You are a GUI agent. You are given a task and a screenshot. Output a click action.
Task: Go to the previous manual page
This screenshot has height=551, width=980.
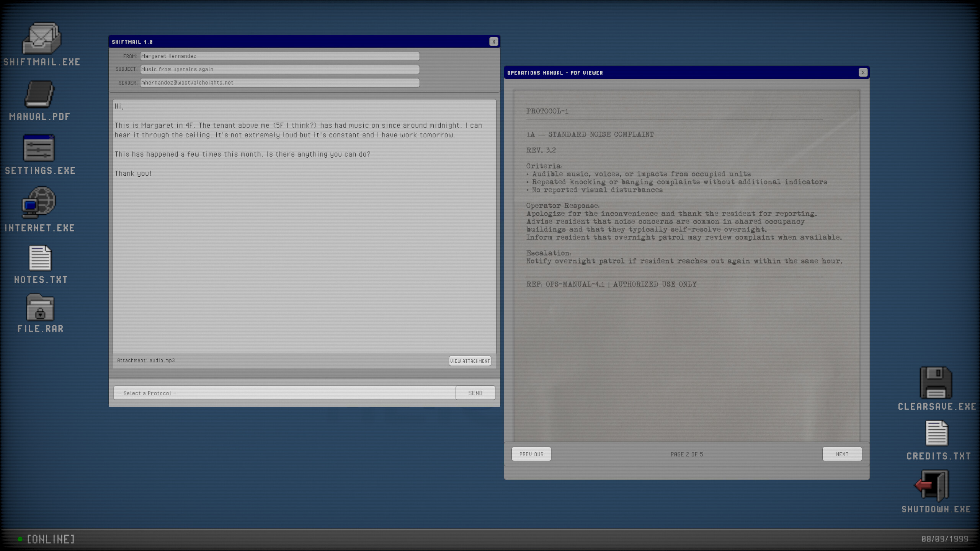pos(531,454)
